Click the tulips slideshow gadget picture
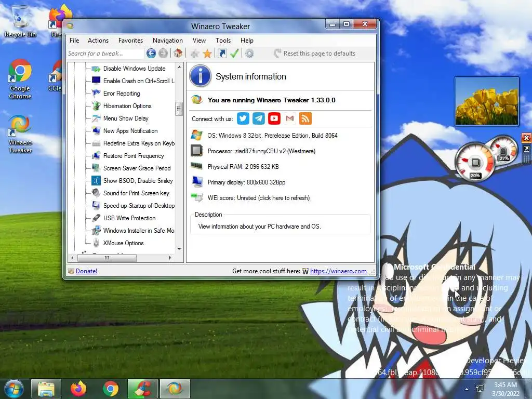Screen dimensions: 532x399 point(486,101)
